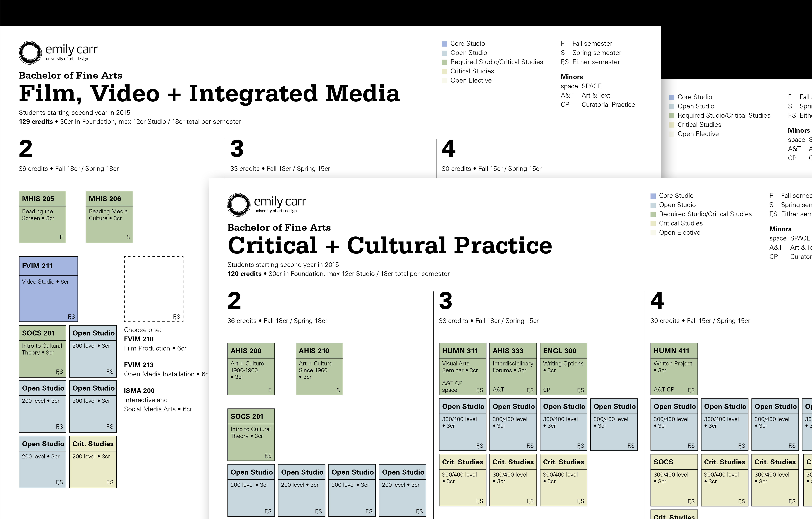This screenshot has height=519, width=812.
Task: Choose the Open Elective swatch in the Critical + Cultural Practice legend
Action: 653,233
